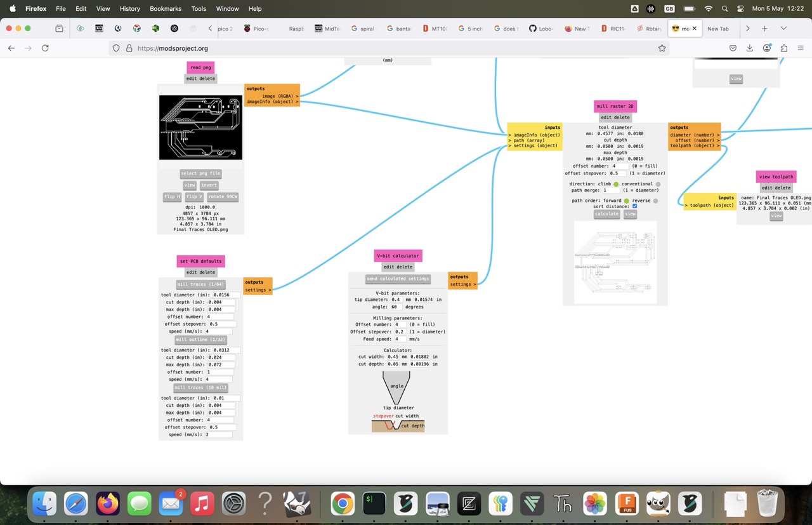Reload the modsproject.org page
812x525 pixels.
[45, 48]
